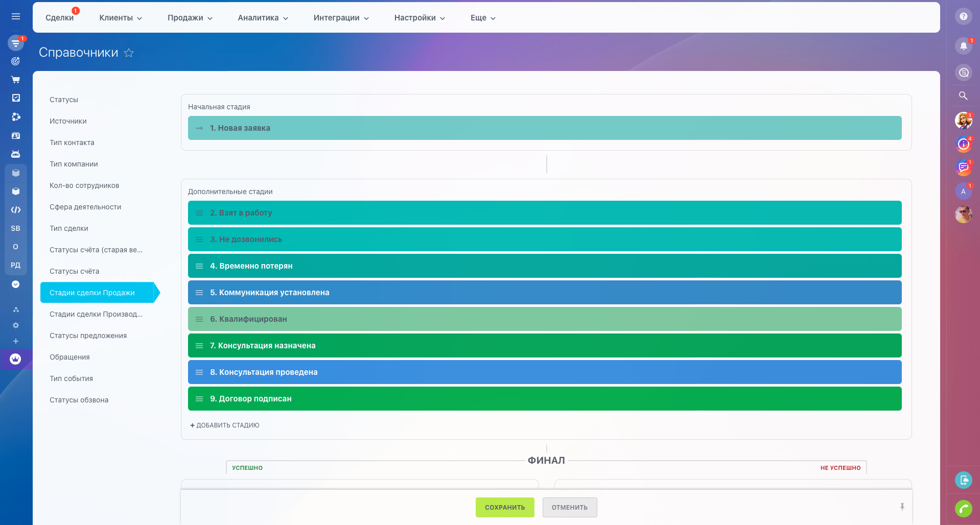Expand the Настройки dropdown menu

(x=419, y=18)
